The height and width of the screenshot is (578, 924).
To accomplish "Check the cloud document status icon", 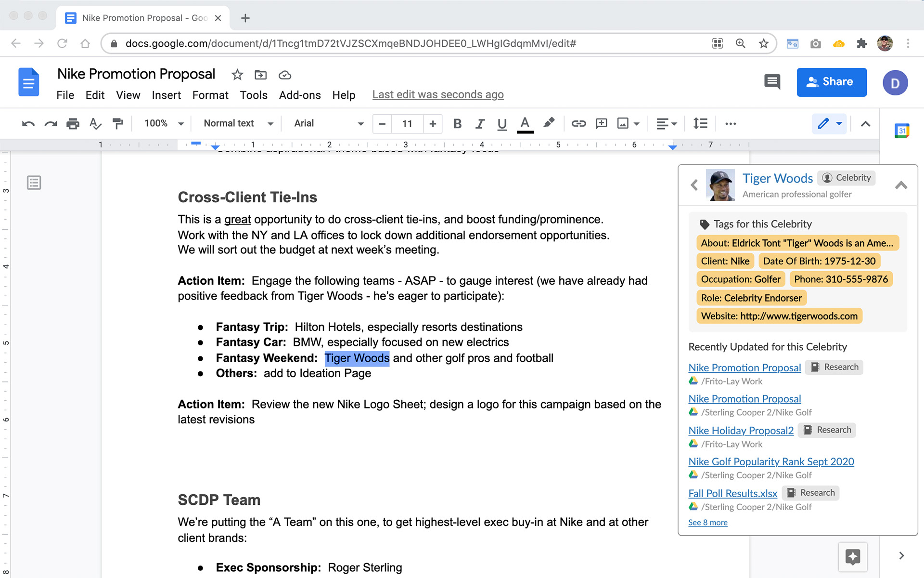I will [285, 75].
